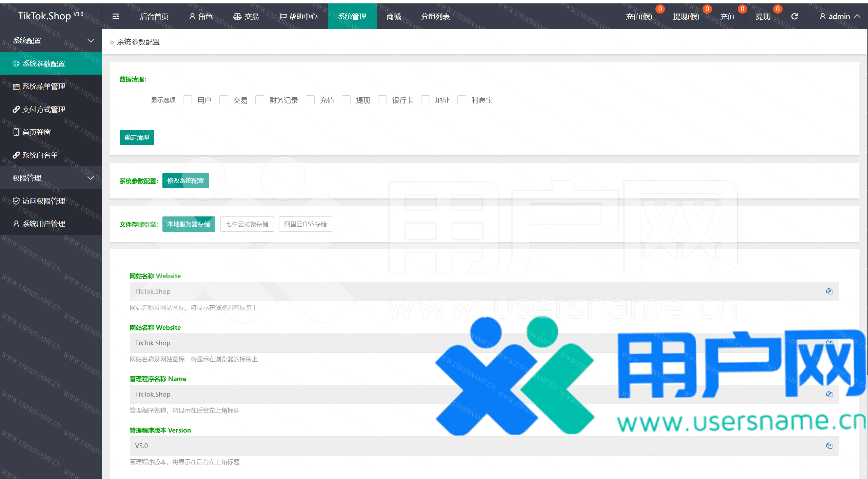868x479 pixels.
Task: Expand the admin user dropdown
Action: (x=839, y=16)
